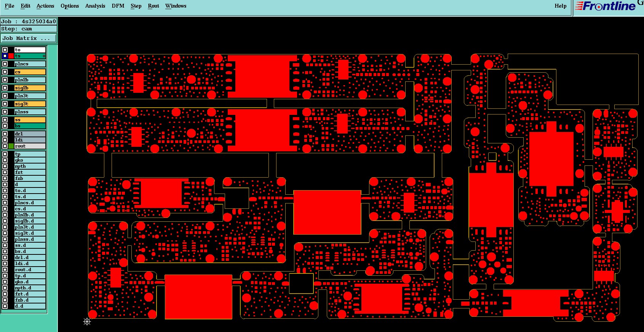This screenshot has width=644, height=332.
Task: Toggle the checkbox for the rout layer
Action: pyautogui.click(x=5, y=146)
